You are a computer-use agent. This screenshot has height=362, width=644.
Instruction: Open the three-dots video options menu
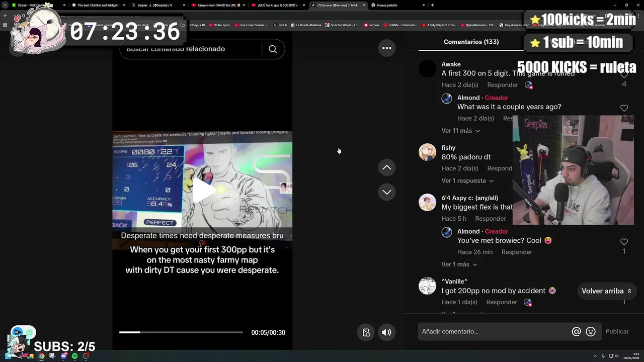[x=387, y=48]
